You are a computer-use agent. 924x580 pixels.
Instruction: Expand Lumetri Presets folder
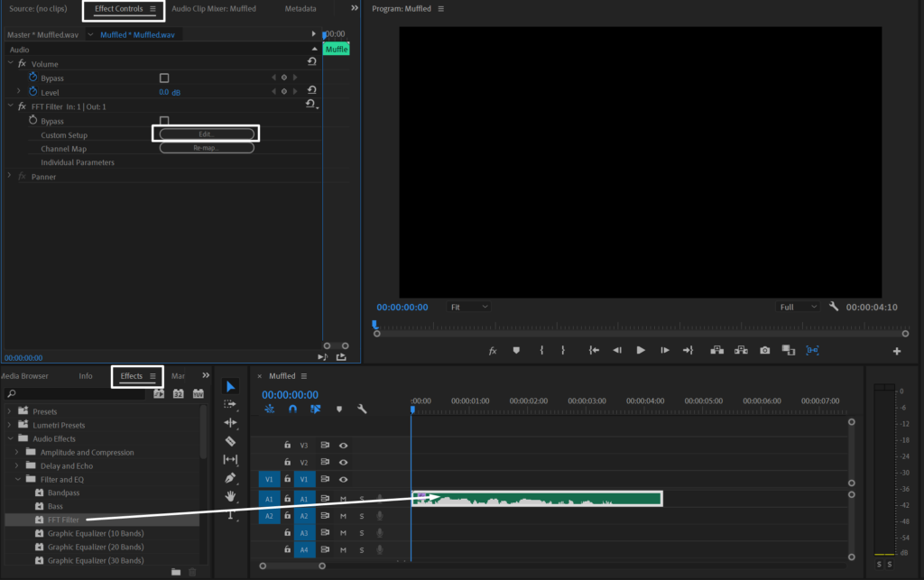(9, 425)
